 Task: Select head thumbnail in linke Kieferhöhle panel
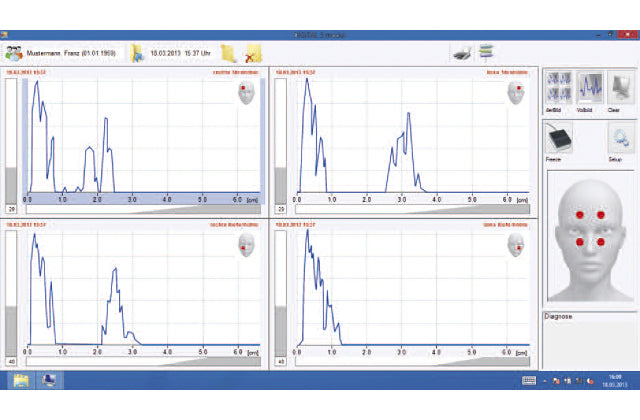(x=516, y=245)
